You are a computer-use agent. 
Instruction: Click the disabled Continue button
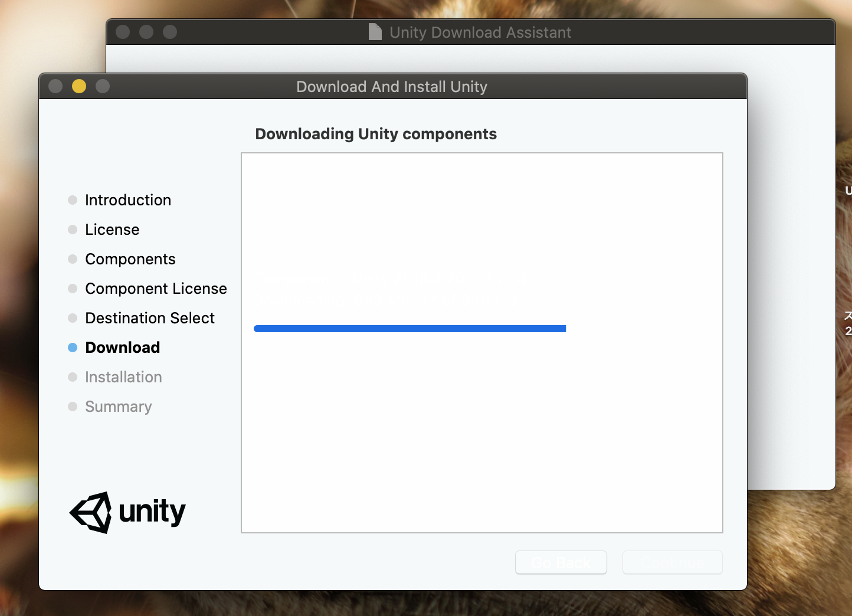(673, 562)
